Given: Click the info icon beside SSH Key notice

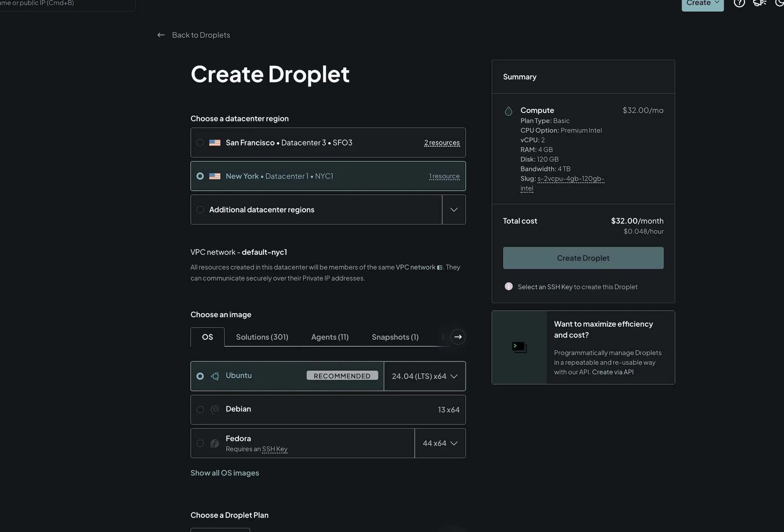Looking at the screenshot, I should (508, 287).
